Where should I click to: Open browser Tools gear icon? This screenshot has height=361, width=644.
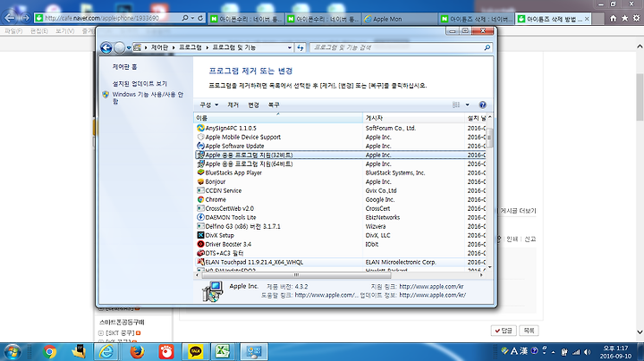(636, 19)
